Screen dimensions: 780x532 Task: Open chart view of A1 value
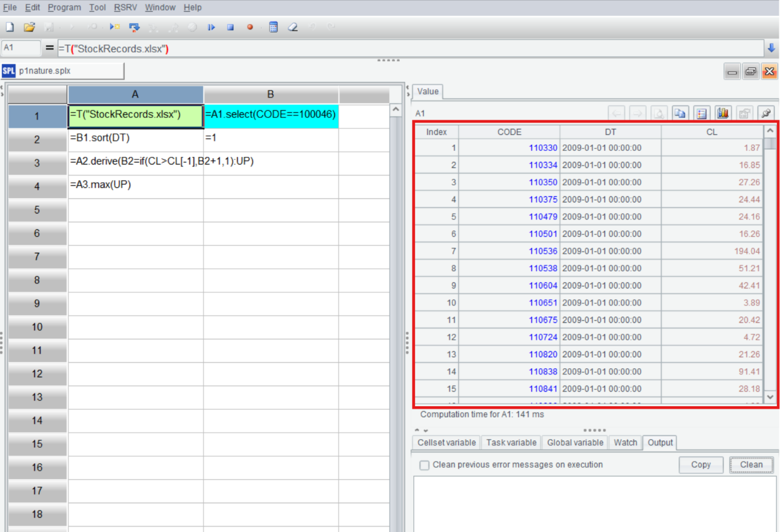point(723,114)
